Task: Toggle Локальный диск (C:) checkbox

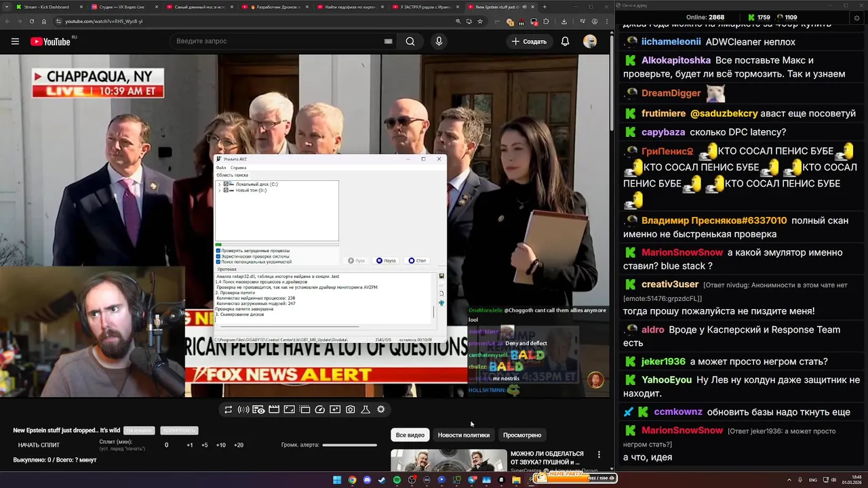Action: (x=226, y=184)
